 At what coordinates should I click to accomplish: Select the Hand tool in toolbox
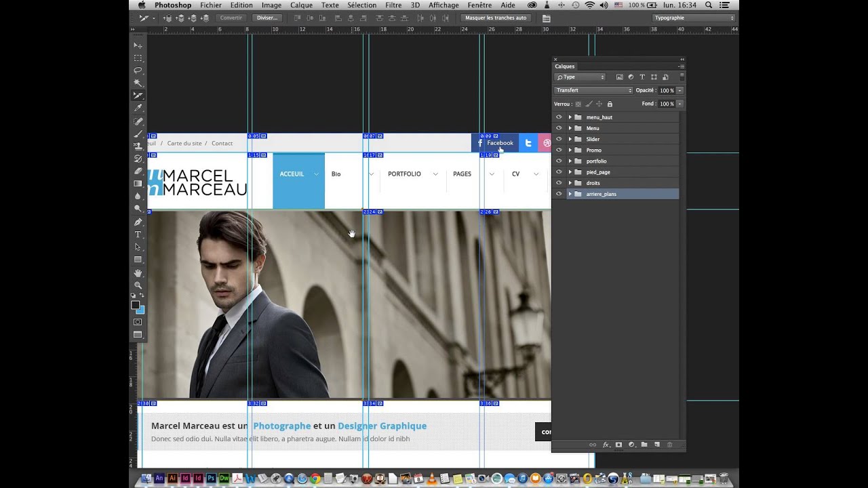coord(138,272)
